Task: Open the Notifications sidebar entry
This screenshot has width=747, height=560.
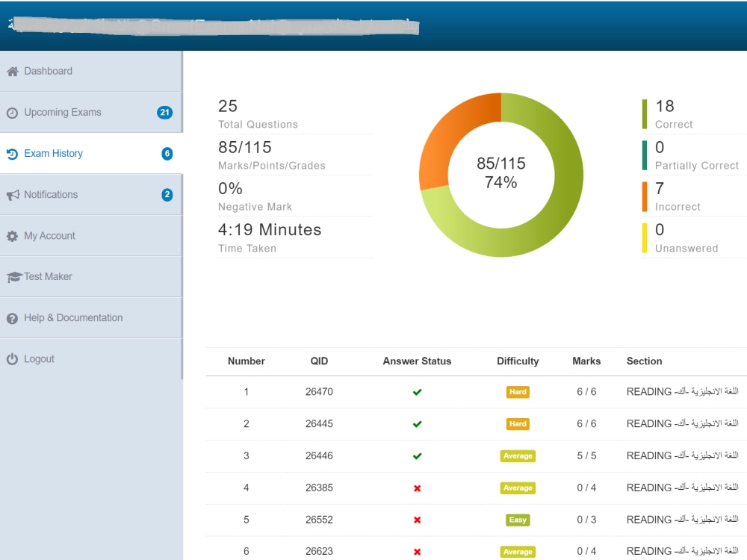Action: [x=90, y=195]
